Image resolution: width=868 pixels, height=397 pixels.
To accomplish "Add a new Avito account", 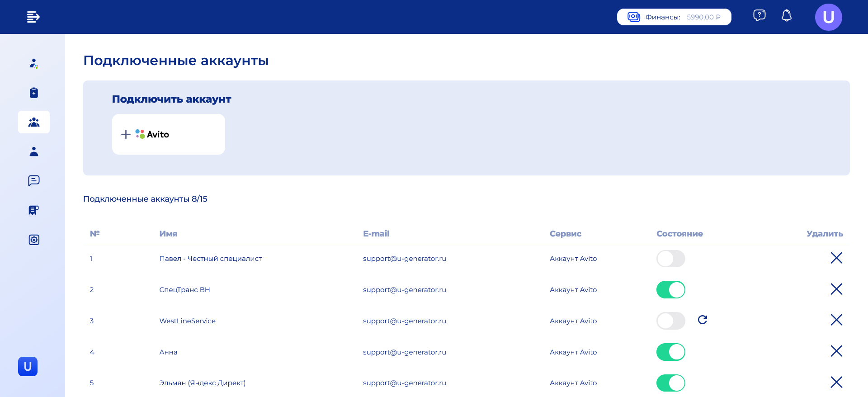I will coord(168,134).
